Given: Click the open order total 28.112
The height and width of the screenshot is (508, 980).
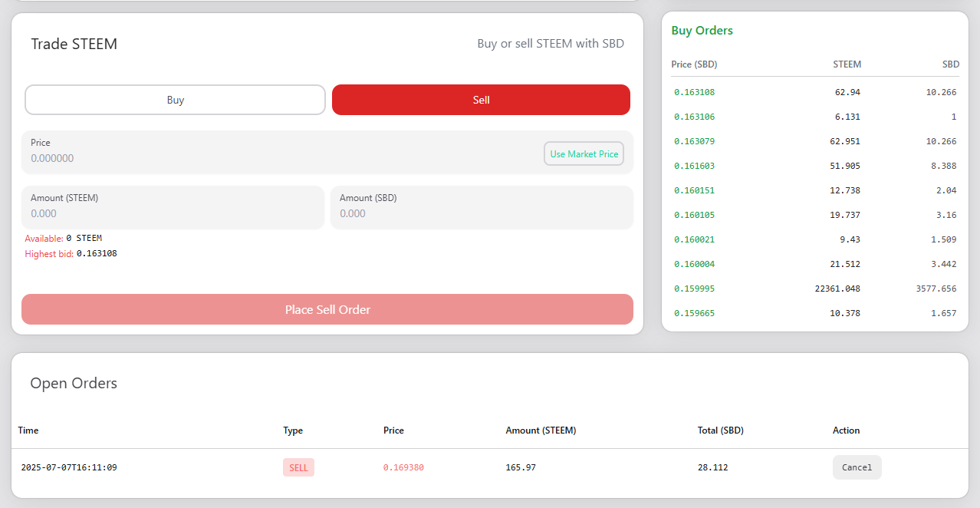Looking at the screenshot, I should coord(713,467).
